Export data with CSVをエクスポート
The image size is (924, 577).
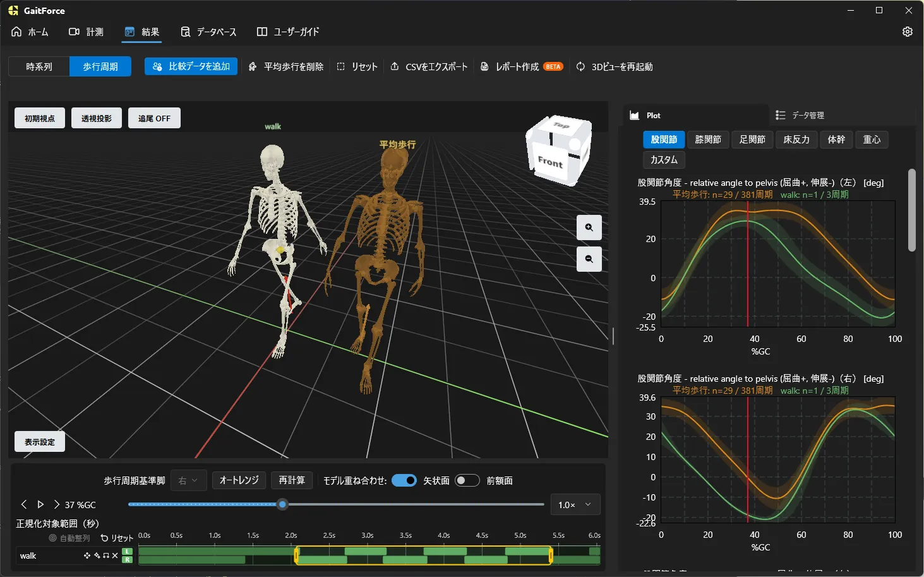429,66
